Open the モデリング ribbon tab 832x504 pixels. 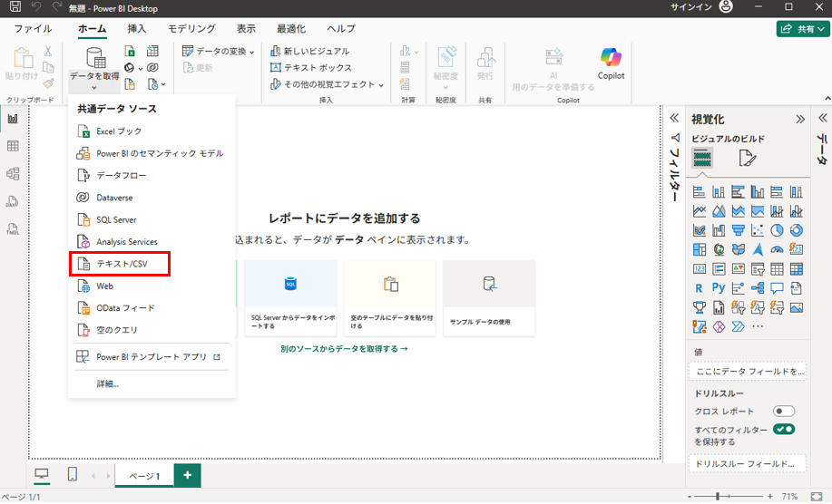[x=191, y=29]
